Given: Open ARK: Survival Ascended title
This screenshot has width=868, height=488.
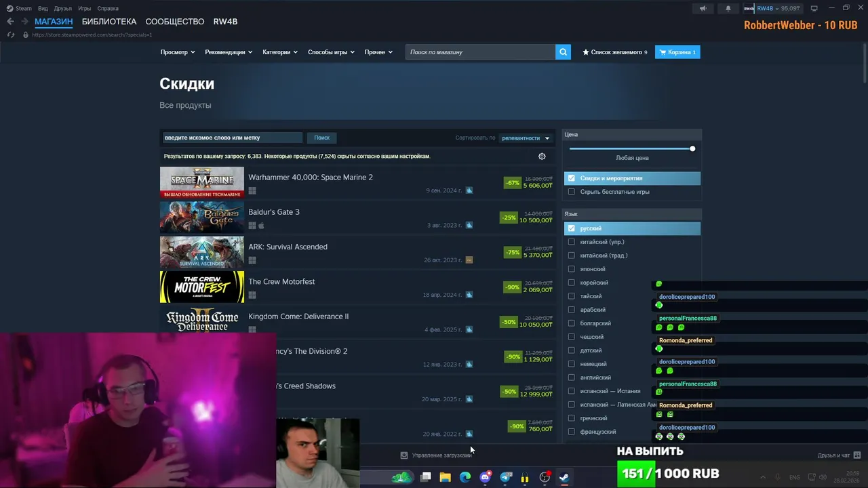Looking at the screenshot, I should 288,247.
